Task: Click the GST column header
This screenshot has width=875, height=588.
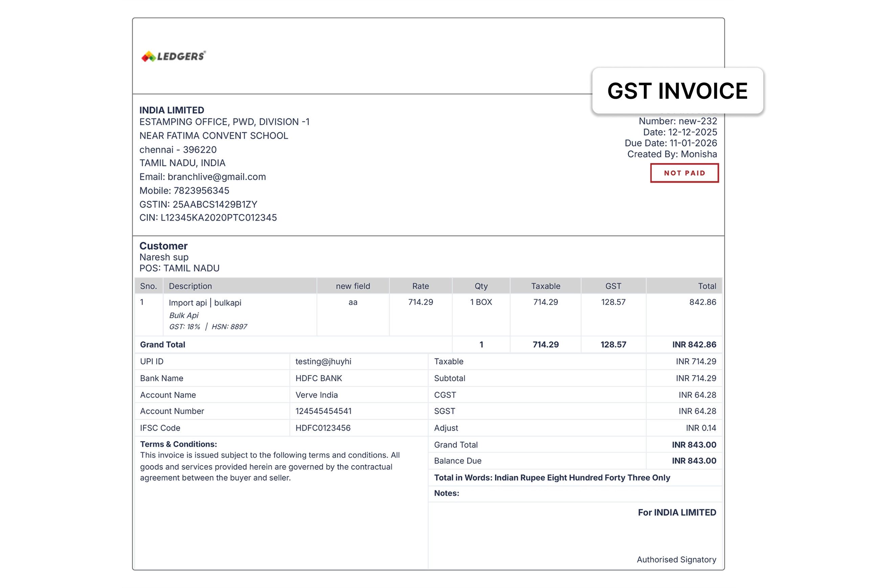Action: pyautogui.click(x=613, y=286)
